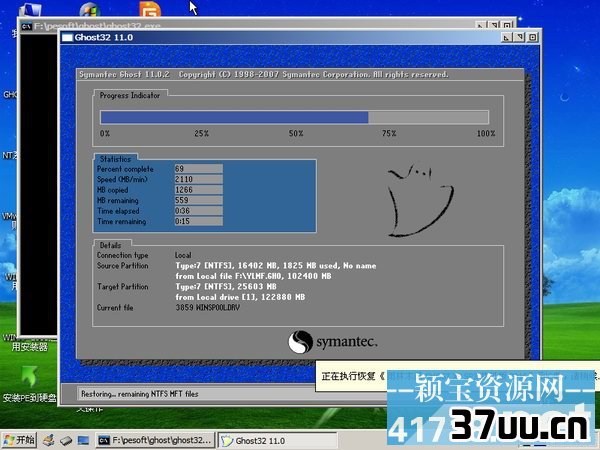This screenshot has height=450, width=600.
Task: Click the Connection type value Local
Action: click(x=183, y=255)
